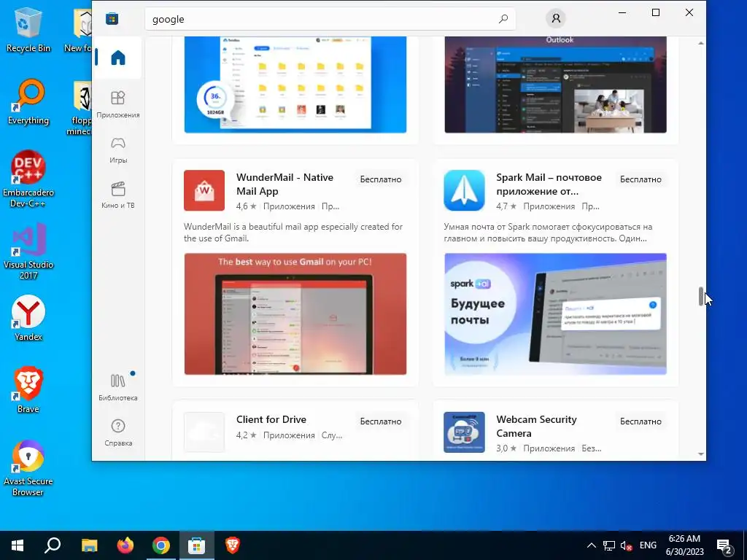Click the Microsoft Store logo in the title bar
This screenshot has height=560, width=747.
pos(112,19)
